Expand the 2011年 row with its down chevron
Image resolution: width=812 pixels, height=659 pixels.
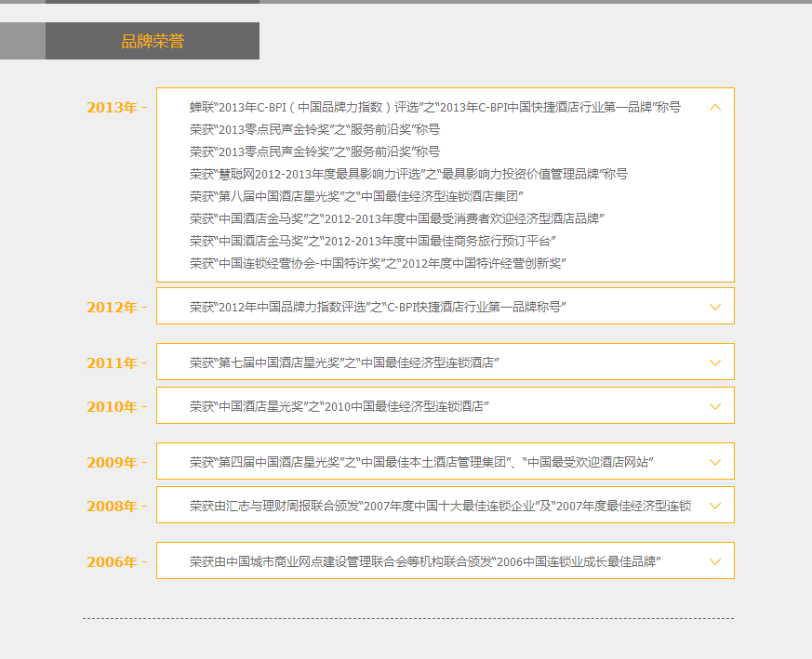[x=714, y=362]
